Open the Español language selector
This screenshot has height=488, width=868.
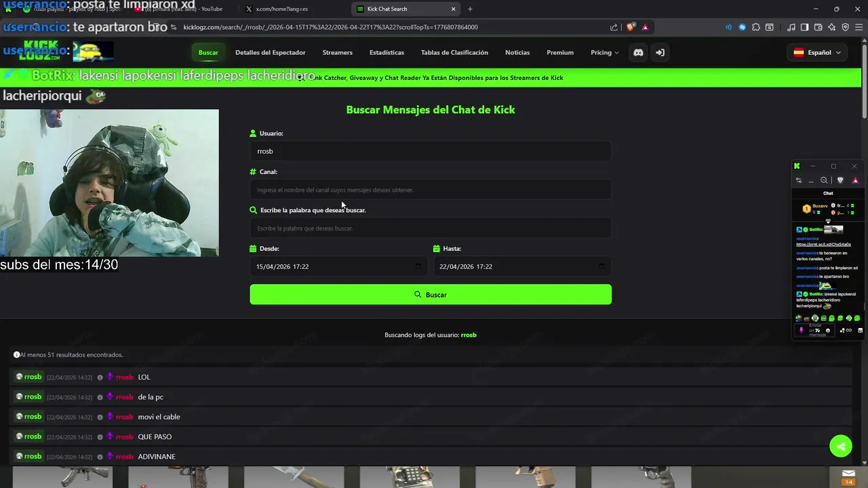817,52
